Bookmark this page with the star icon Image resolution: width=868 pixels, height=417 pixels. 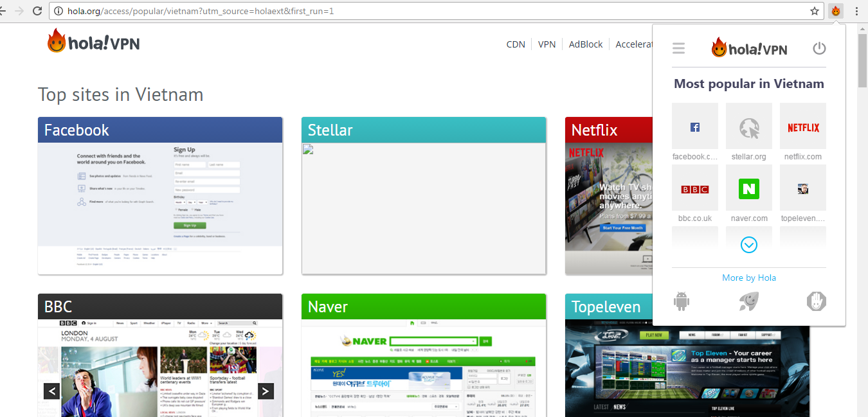click(815, 11)
